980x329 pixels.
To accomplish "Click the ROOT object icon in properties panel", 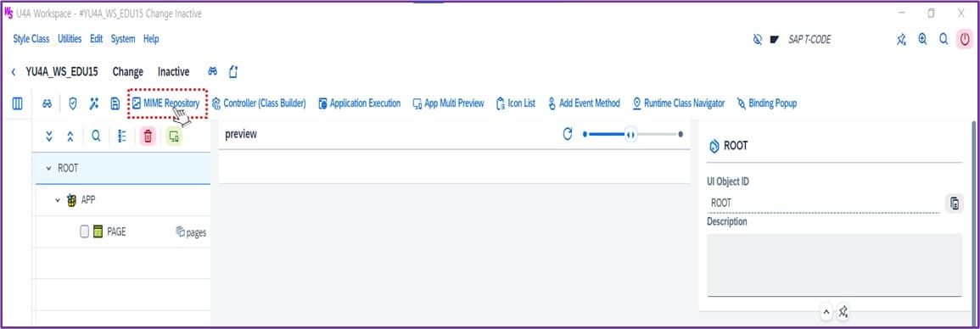I will [x=714, y=146].
